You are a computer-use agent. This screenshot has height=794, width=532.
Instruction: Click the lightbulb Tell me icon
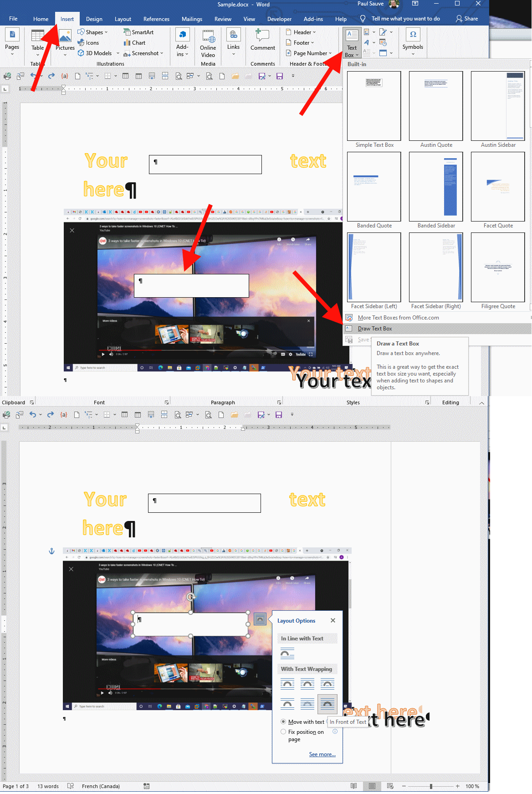363,19
